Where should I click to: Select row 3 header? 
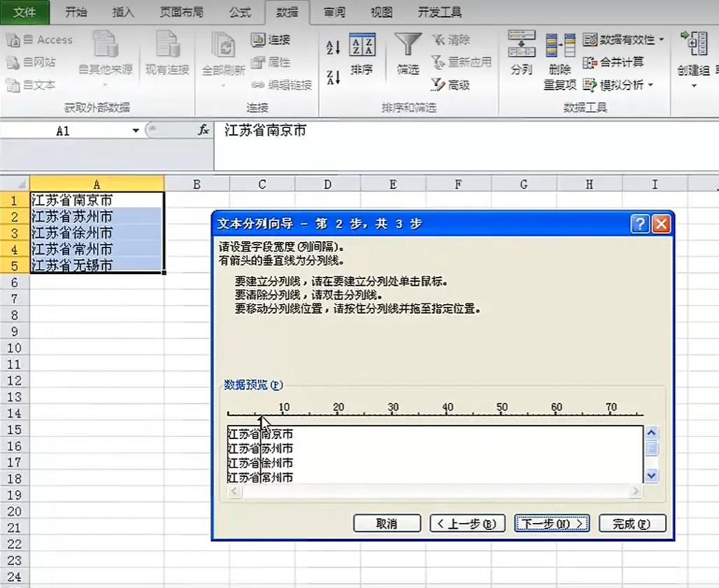(x=15, y=234)
